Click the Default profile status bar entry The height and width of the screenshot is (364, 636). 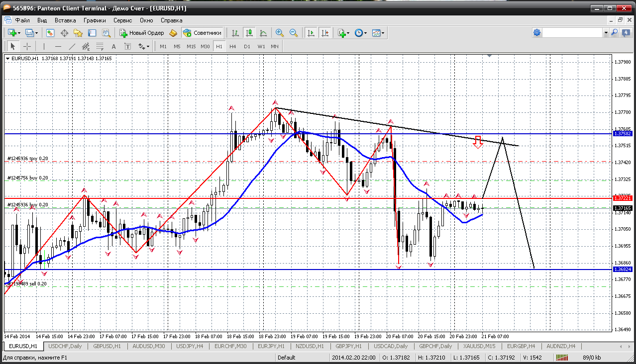287,358
